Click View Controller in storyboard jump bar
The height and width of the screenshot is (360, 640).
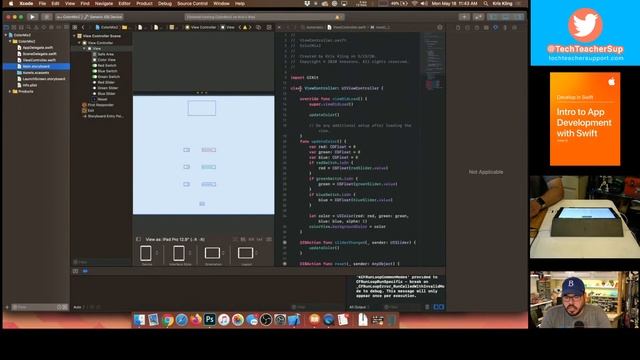point(200,27)
